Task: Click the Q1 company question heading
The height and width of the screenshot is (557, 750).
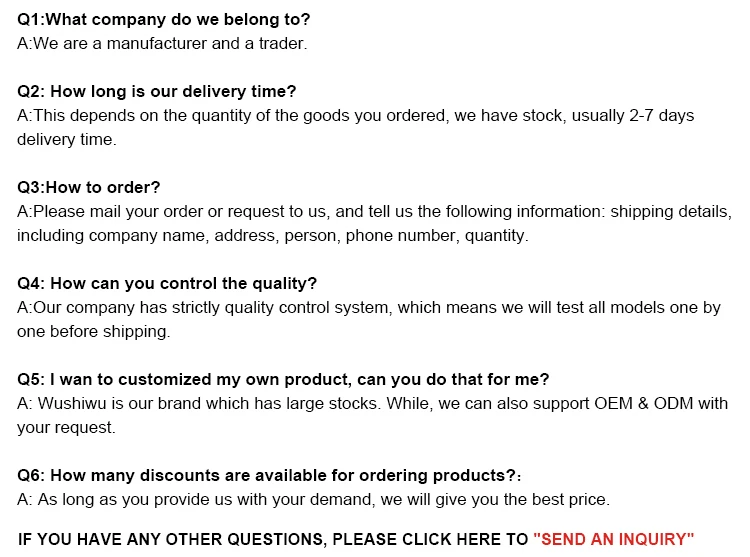Action: pos(164,20)
